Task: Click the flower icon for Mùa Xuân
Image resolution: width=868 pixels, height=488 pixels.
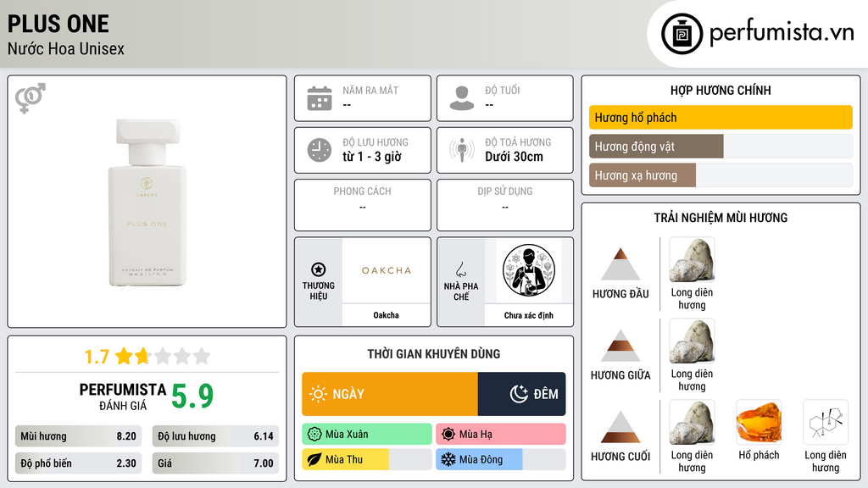Action: click(x=314, y=435)
